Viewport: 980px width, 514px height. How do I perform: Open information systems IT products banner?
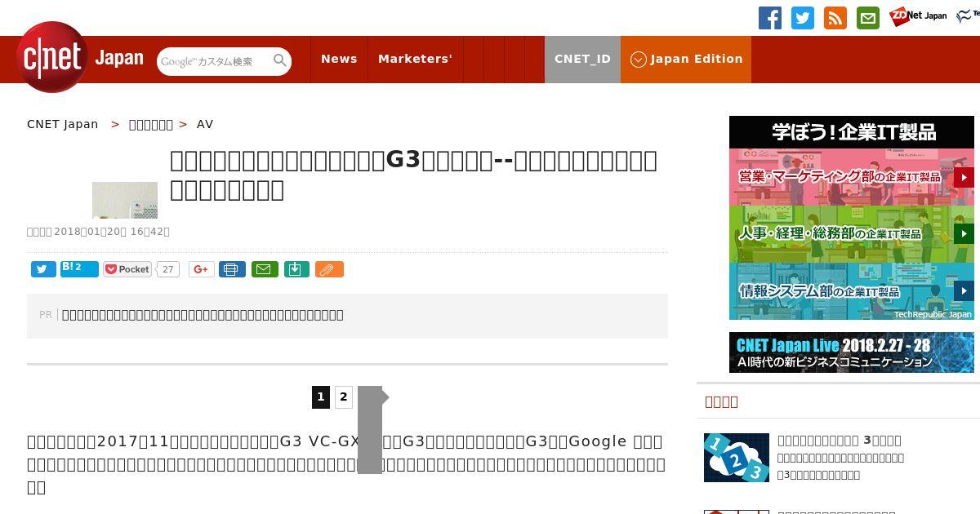(852, 291)
